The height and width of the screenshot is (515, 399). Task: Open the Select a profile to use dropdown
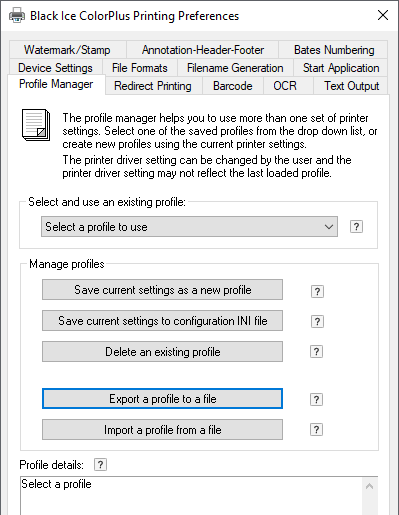pos(189,227)
